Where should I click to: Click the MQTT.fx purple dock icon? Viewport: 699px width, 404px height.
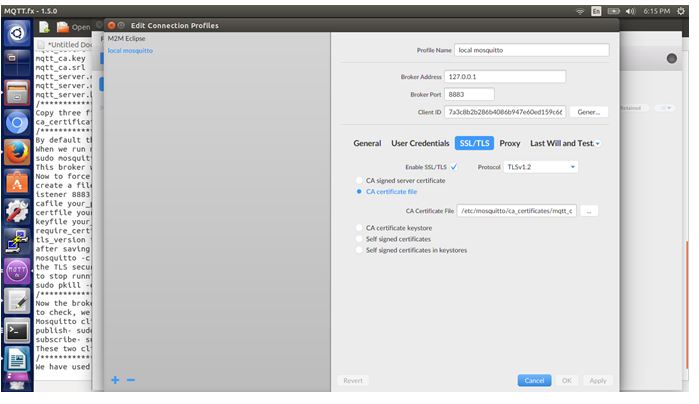[x=17, y=271]
